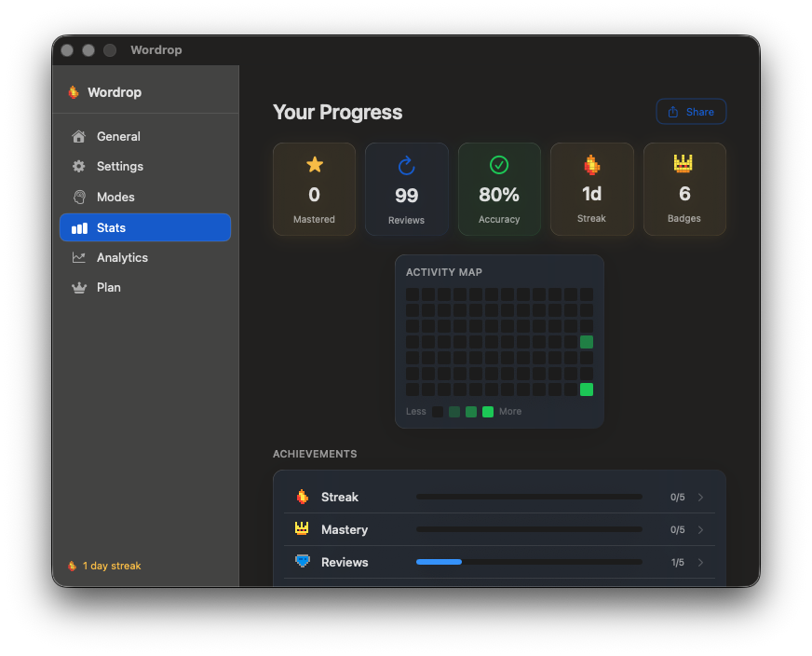Click the second, dim green legend swatch
812x656 pixels.
point(454,412)
